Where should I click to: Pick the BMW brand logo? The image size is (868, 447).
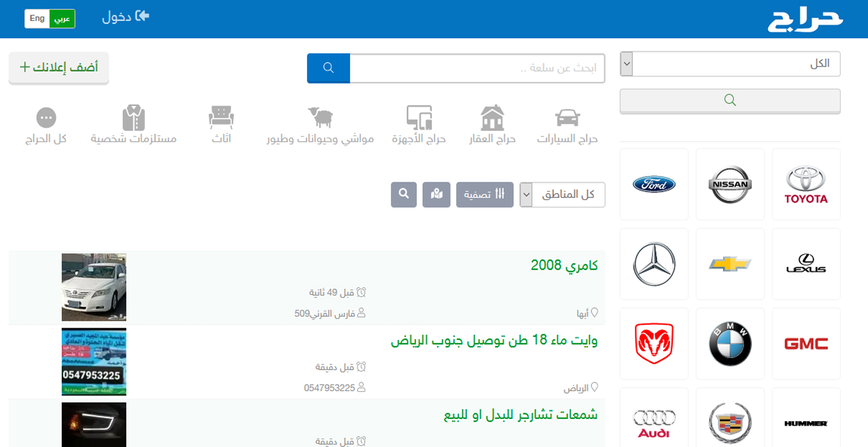(x=730, y=344)
